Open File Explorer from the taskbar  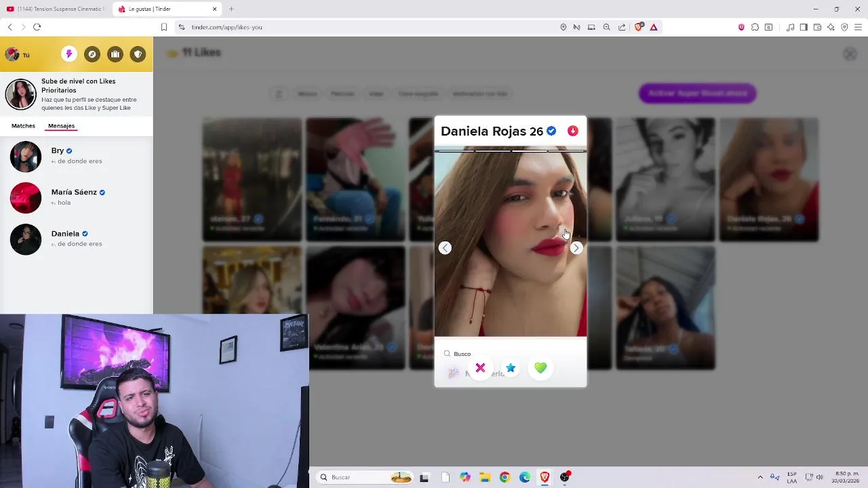point(485,477)
